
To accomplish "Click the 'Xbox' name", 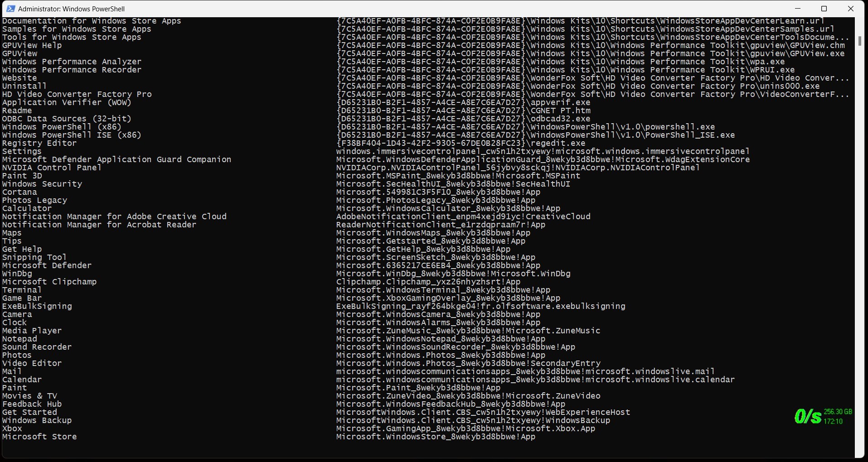I will point(12,428).
